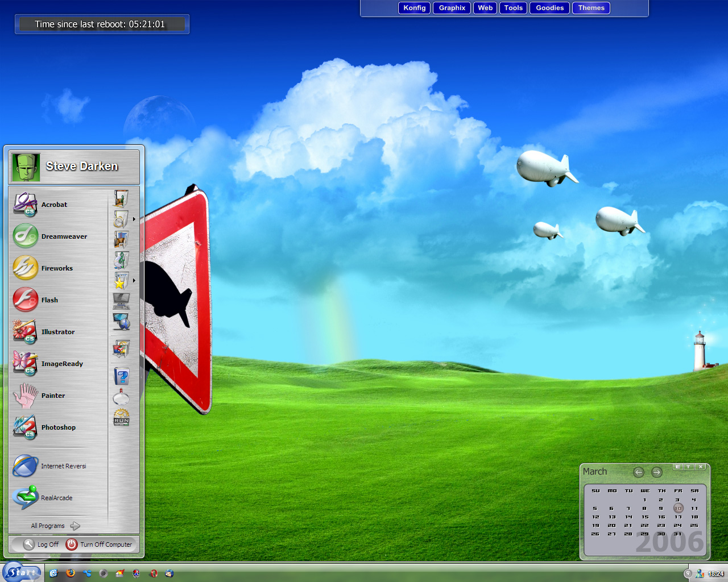Open the Tools menu
Screen dimensions: 728x582
513,8
